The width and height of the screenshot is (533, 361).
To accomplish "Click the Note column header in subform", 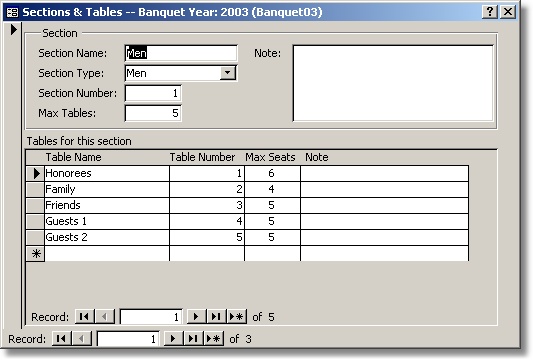I will [316, 157].
